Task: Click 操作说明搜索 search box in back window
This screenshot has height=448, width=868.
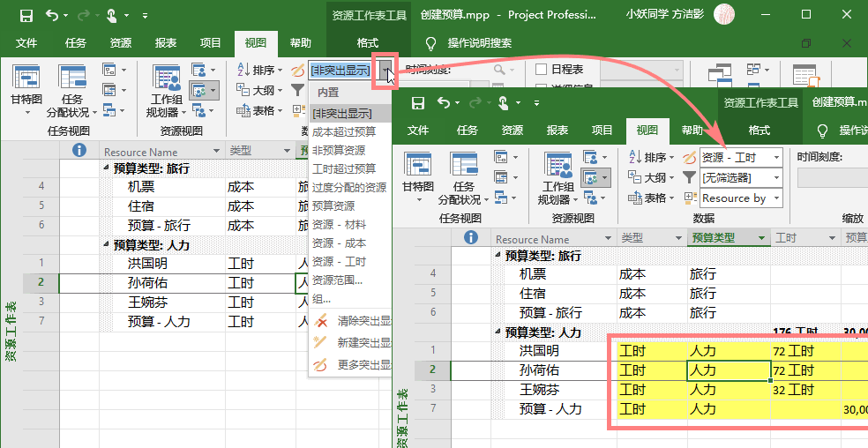Action: pos(479,43)
